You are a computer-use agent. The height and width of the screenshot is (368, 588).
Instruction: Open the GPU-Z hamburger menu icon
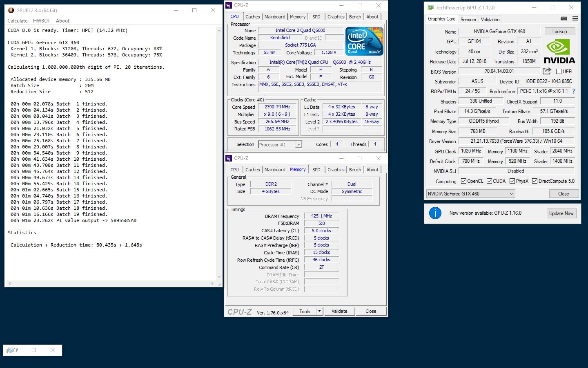575,18
